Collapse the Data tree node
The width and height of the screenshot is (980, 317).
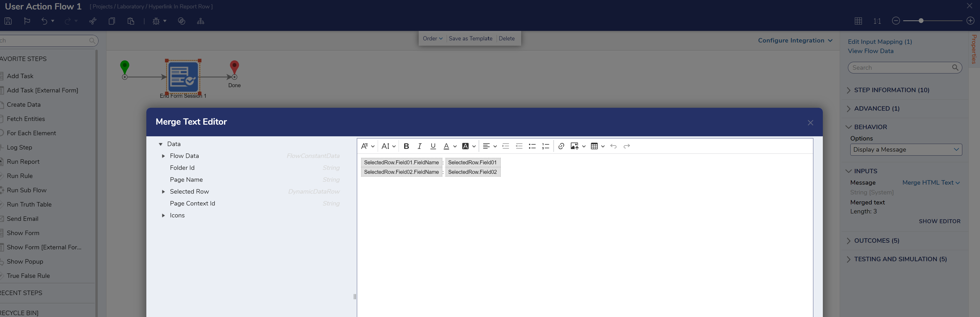[161, 144]
